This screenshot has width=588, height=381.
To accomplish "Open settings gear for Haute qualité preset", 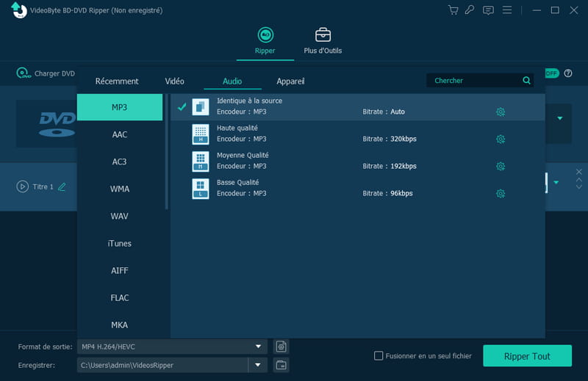I will 501,139.
